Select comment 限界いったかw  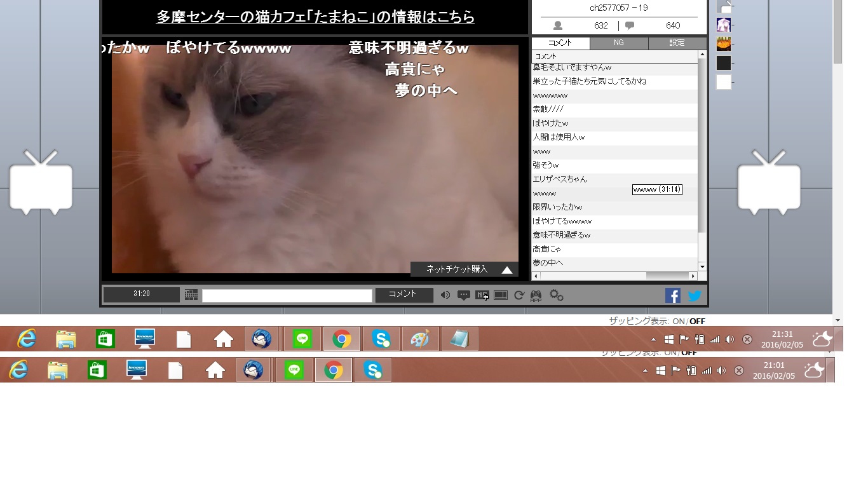(x=614, y=207)
